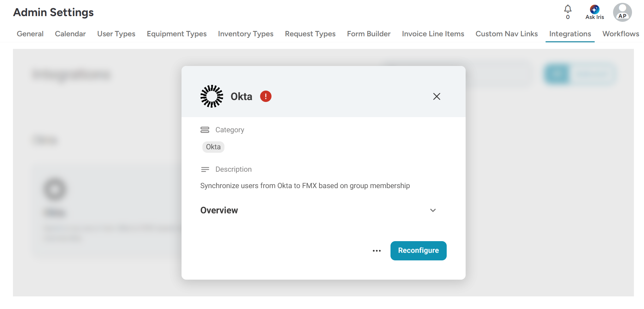This screenshot has height=309, width=644.
Task: Open the Calendar tab
Action: [70, 34]
